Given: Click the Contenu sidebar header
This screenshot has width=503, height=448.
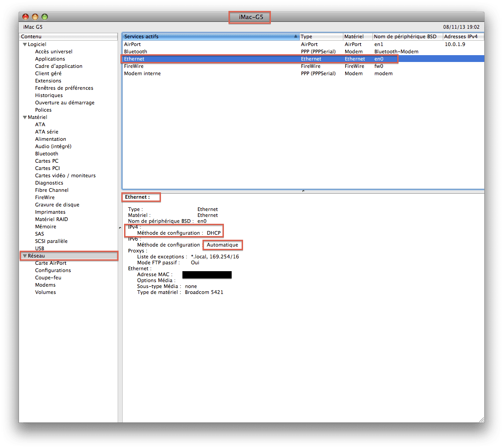Looking at the screenshot, I should (x=69, y=36).
